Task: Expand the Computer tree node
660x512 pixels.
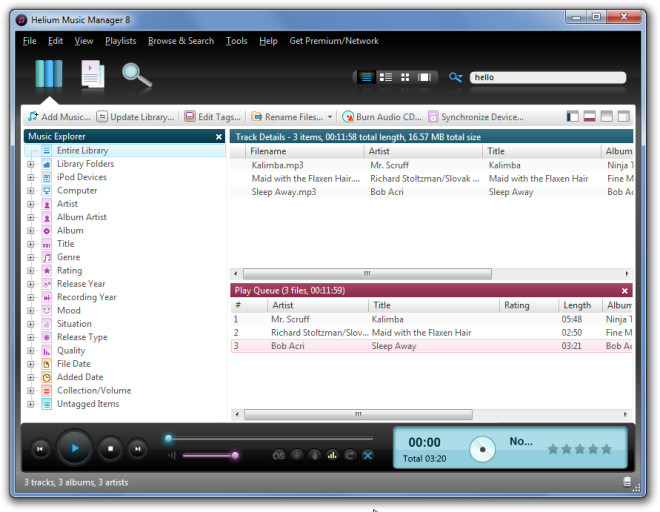Action: (31, 191)
